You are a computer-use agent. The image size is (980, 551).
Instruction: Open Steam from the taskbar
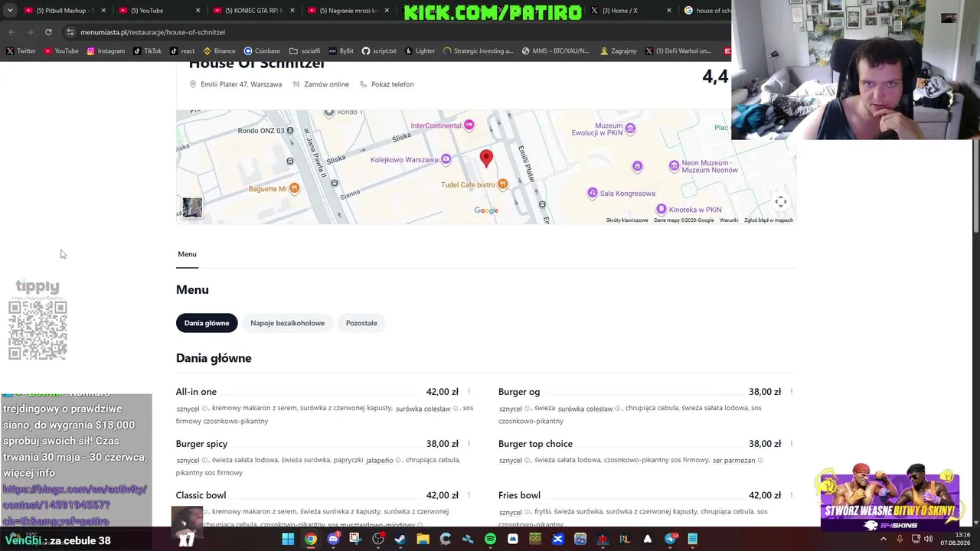(x=400, y=539)
